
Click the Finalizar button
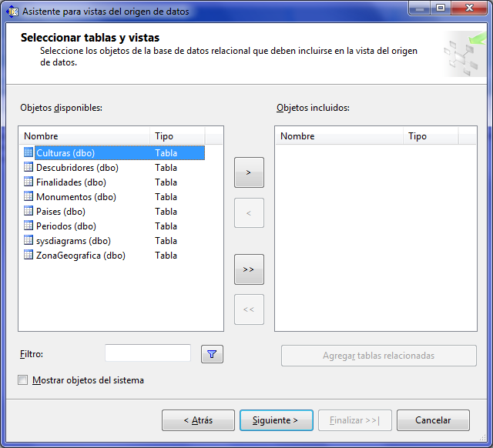click(x=355, y=420)
